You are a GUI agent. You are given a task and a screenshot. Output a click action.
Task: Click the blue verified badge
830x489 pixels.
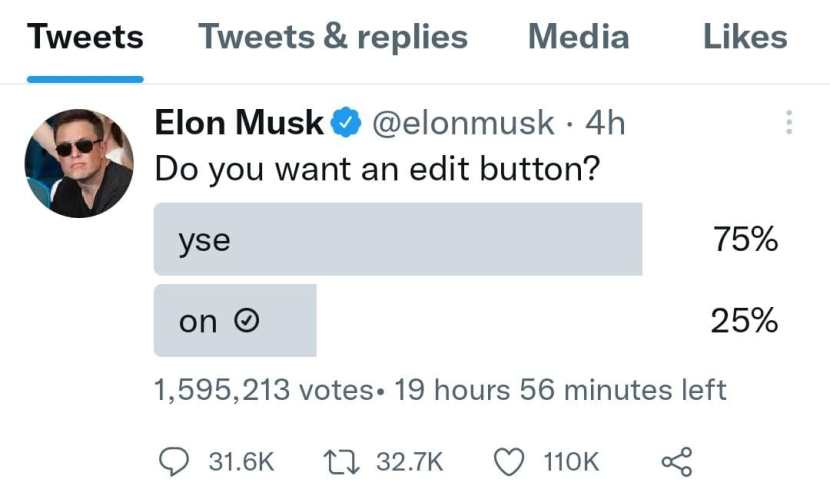tap(346, 122)
